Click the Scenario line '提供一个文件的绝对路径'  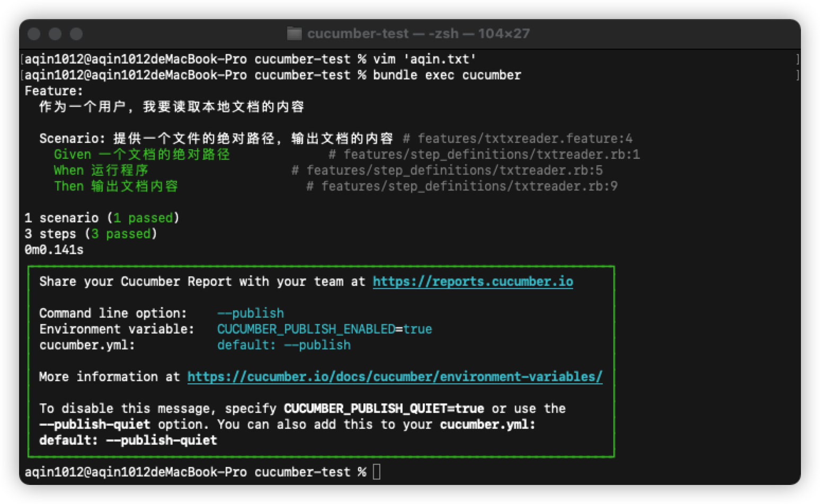[x=194, y=139]
